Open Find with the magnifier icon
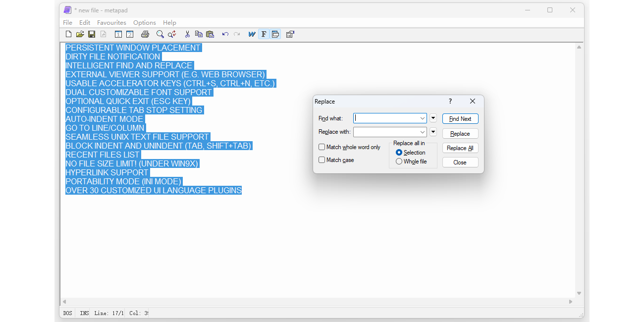 coord(160,34)
